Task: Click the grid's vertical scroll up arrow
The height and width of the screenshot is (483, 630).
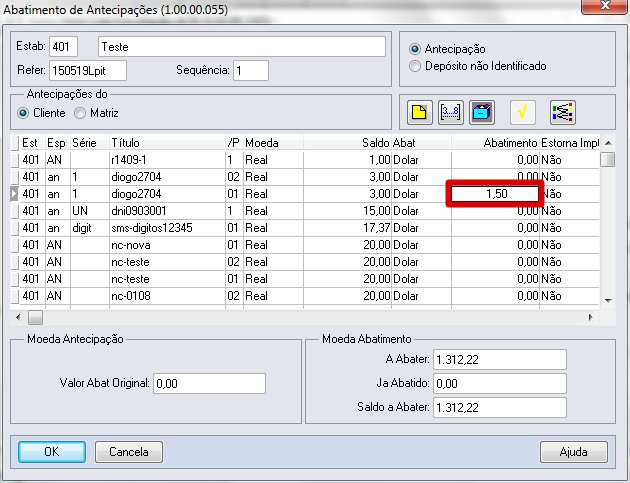Action: [x=608, y=143]
